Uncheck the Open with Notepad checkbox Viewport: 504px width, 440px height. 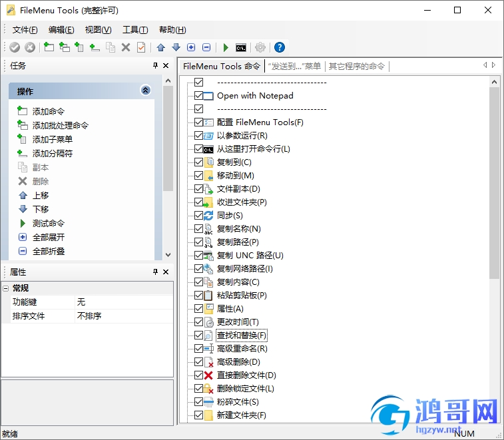(198, 95)
